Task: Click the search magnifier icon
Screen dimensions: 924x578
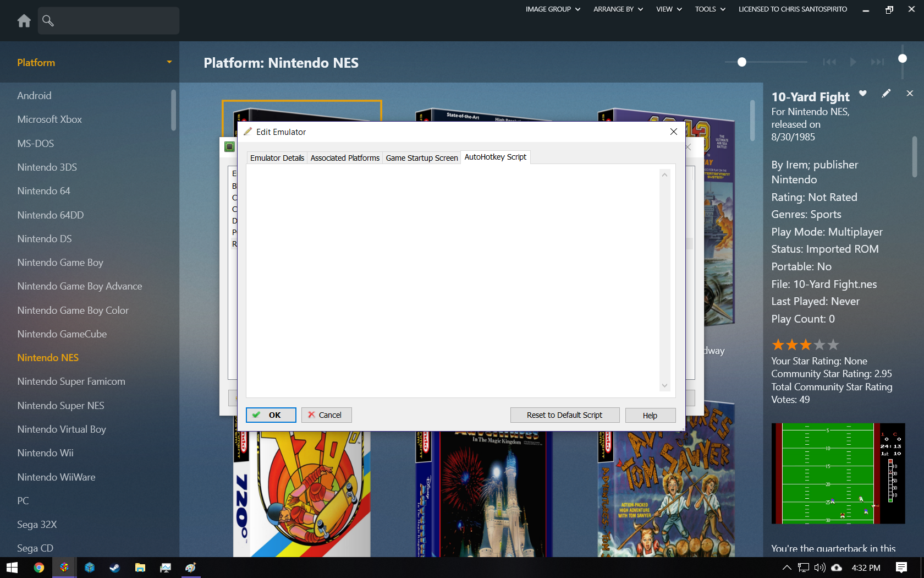Action: coord(48,21)
